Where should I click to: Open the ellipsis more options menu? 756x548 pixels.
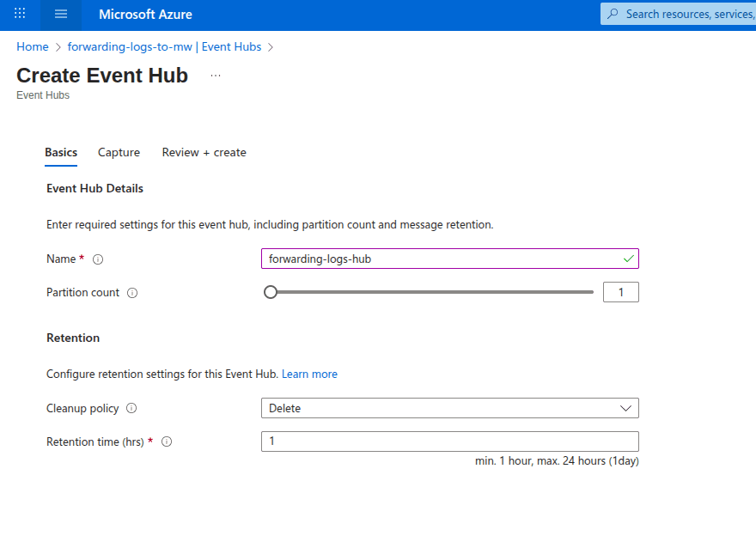pos(216,76)
